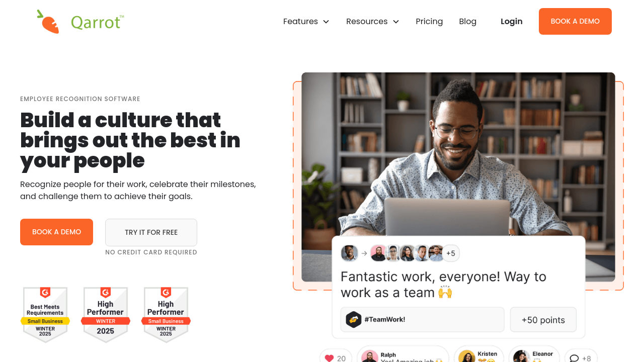
Task: Expand the Features dropdown chevron
Action: point(326,22)
